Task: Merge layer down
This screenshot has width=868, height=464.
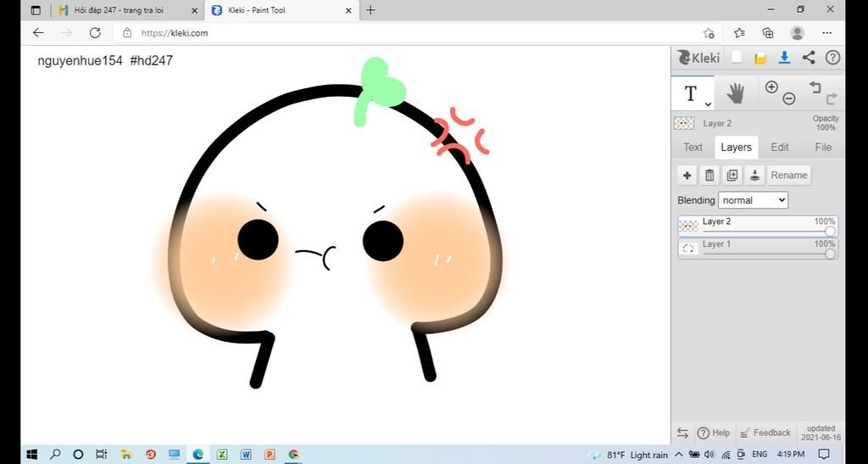Action: 754,176
